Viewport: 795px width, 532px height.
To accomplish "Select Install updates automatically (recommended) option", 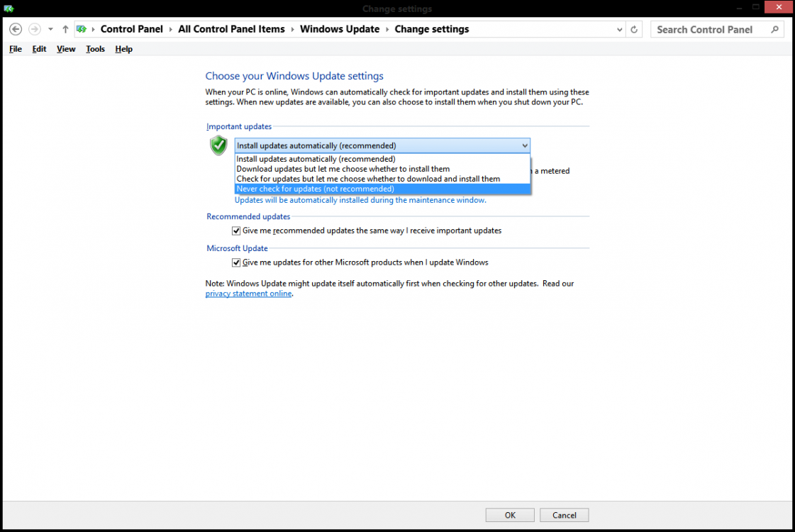I will tap(382, 159).
